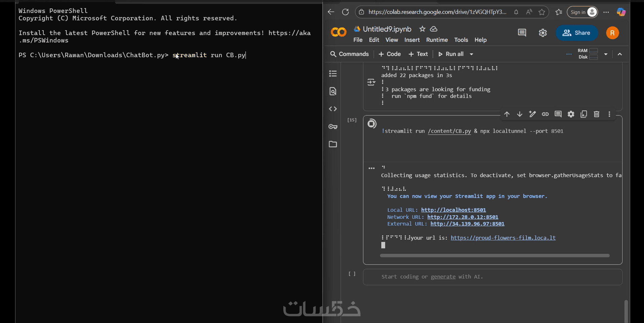644x323 pixels.
Task: Click the browser address bar URL
Action: 437,12
